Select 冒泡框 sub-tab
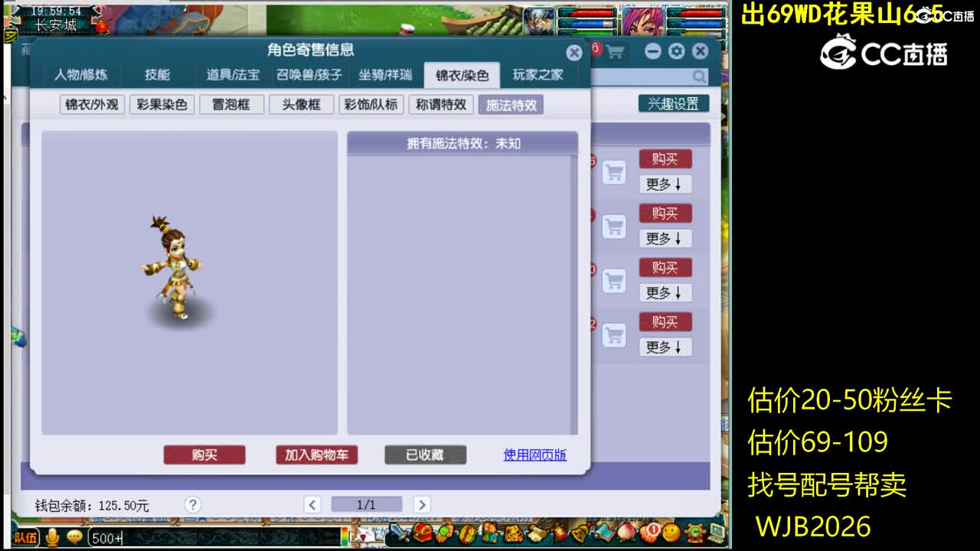 coord(231,105)
